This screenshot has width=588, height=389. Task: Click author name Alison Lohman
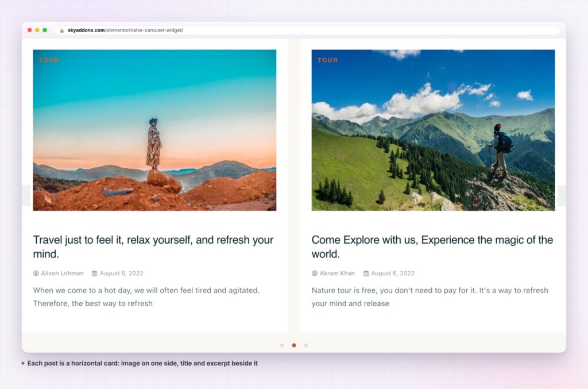pos(62,274)
